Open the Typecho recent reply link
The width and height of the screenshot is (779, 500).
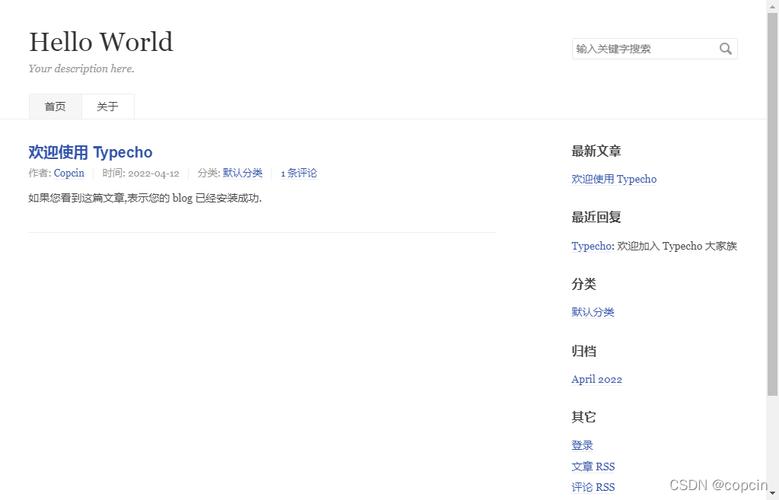tap(592, 246)
